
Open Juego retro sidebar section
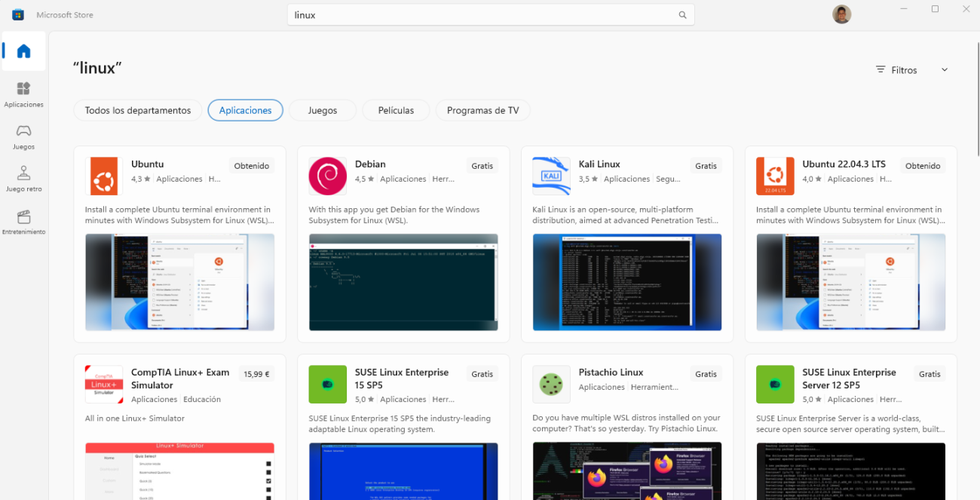click(x=24, y=179)
